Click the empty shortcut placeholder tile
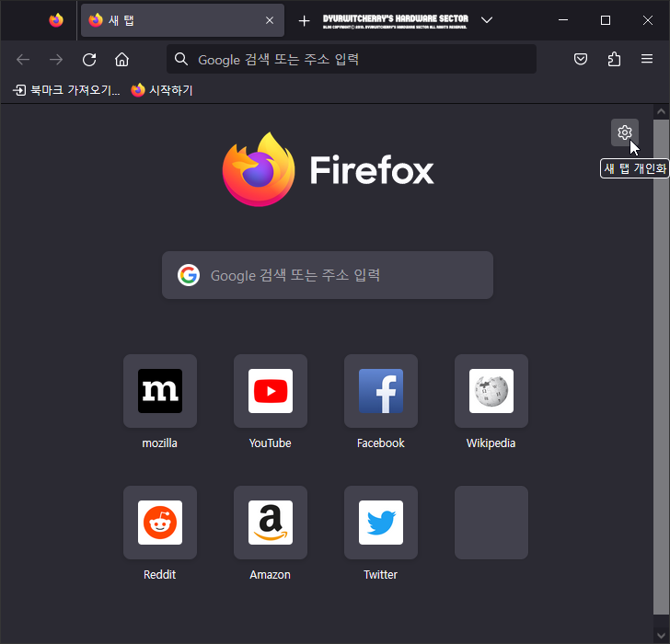The height and width of the screenshot is (644, 670). (491, 523)
